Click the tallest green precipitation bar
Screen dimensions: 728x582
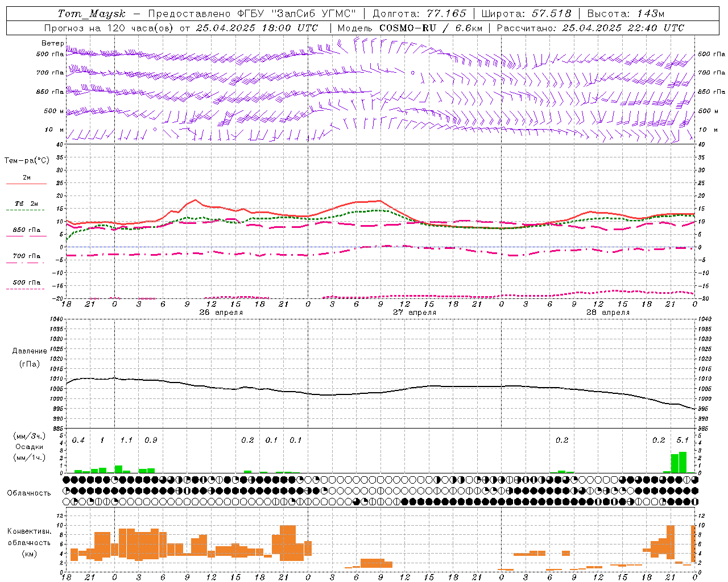pos(682,463)
